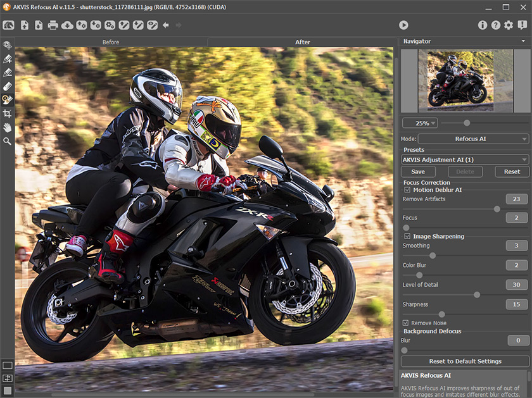
Task: Adjust the Color Blur slider
Action: pyautogui.click(x=419, y=275)
